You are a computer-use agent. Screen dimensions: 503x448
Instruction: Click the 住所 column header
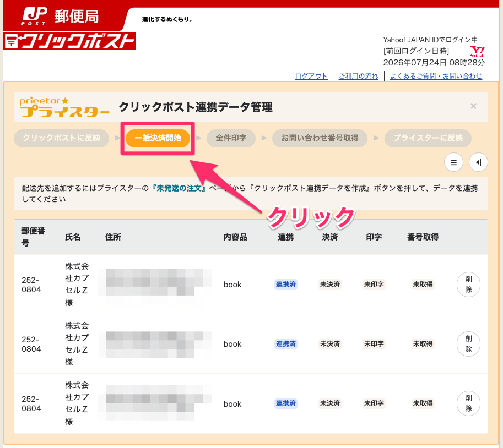113,237
